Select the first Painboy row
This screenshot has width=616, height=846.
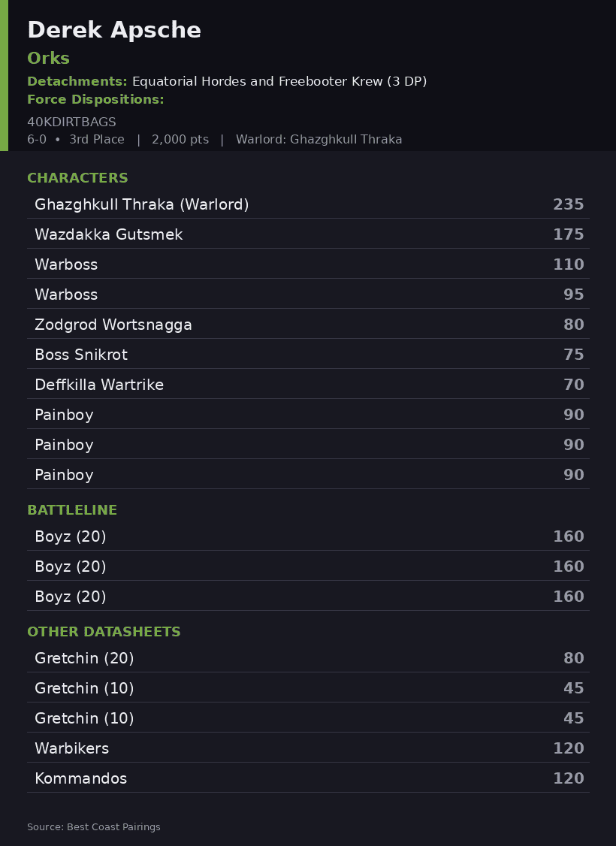(x=308, y=414)
